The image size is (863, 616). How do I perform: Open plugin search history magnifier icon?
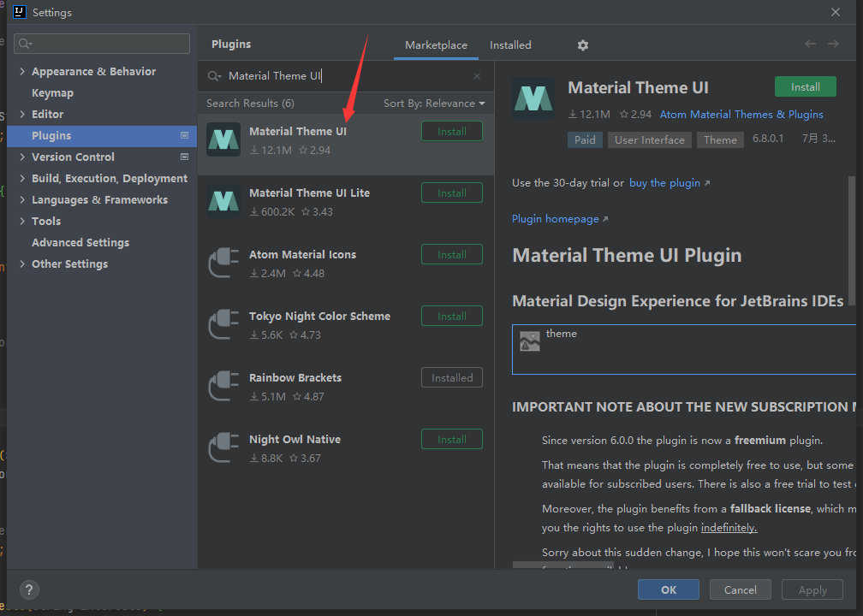click(x=214, y=76)
